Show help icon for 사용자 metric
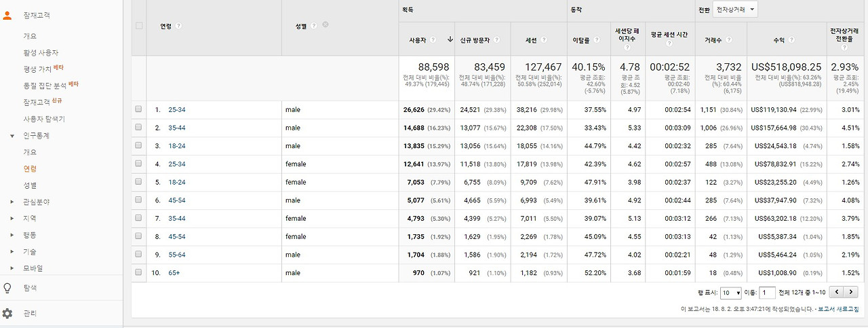 click(x=433, y=40)
